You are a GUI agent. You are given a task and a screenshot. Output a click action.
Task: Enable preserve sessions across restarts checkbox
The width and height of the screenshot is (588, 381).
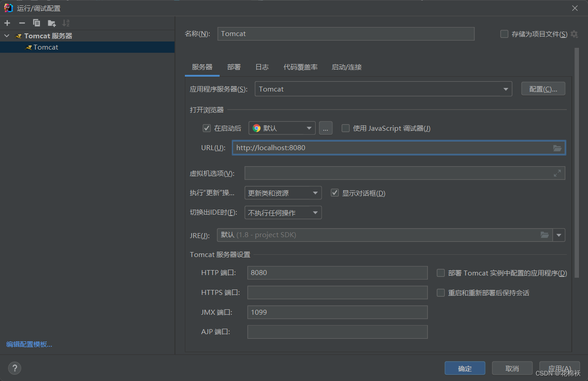tap(441, 293)
